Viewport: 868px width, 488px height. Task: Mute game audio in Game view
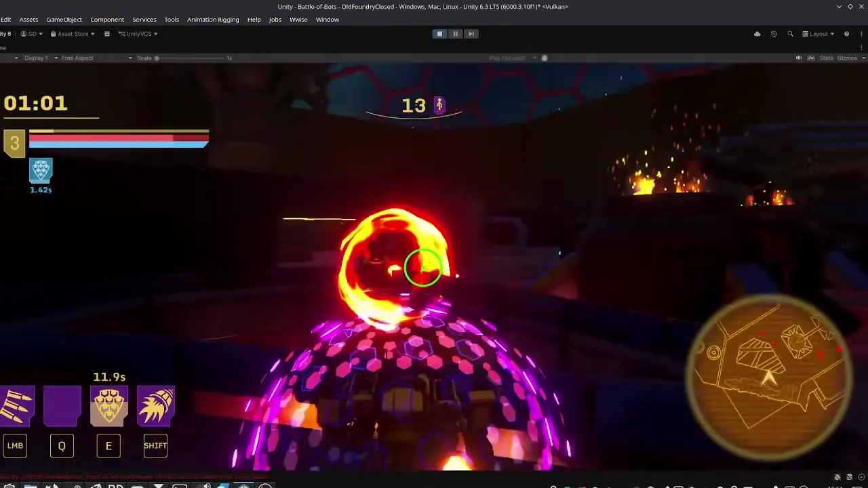(799, 58)
